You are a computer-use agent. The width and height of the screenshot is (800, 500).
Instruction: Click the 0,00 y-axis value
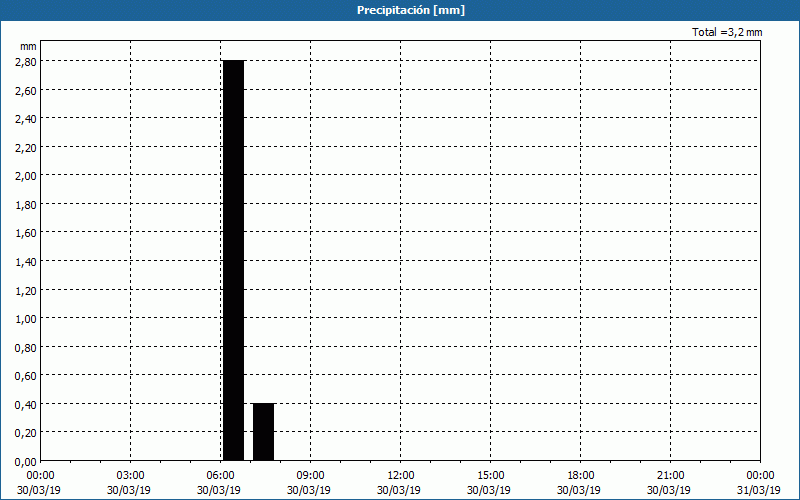(27, 462)
